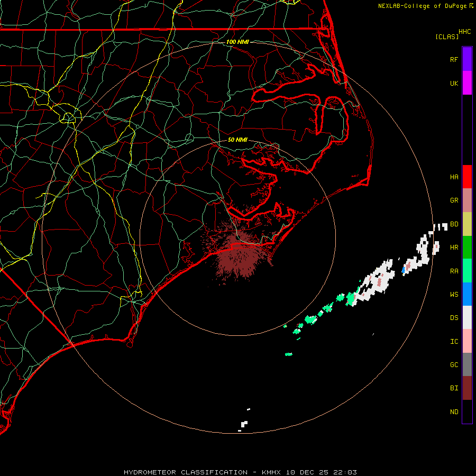The height and width of the screenshot is (476, 476).
Task: Click the GR dusty pink legend swatch
Action: coord(467,200)
